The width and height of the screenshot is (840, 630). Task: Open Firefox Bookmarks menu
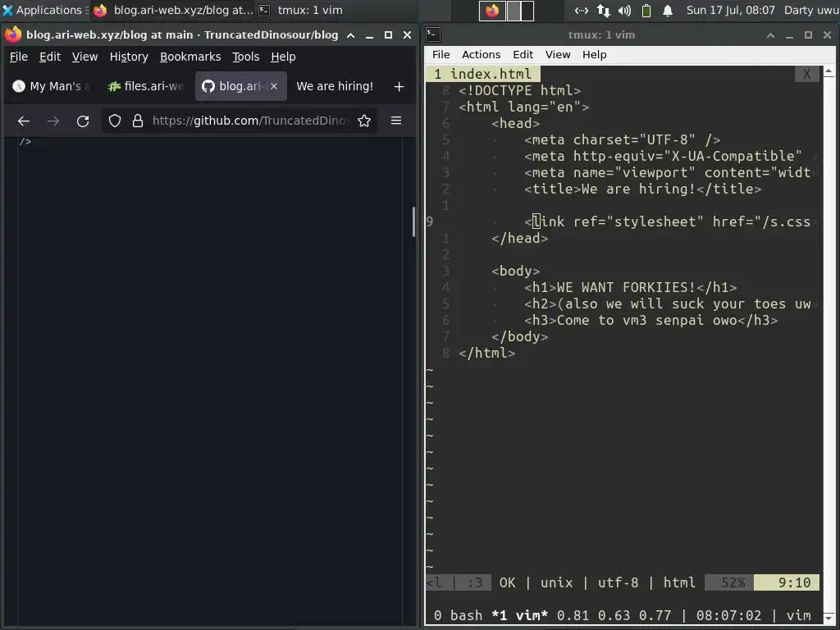[190, 57]
